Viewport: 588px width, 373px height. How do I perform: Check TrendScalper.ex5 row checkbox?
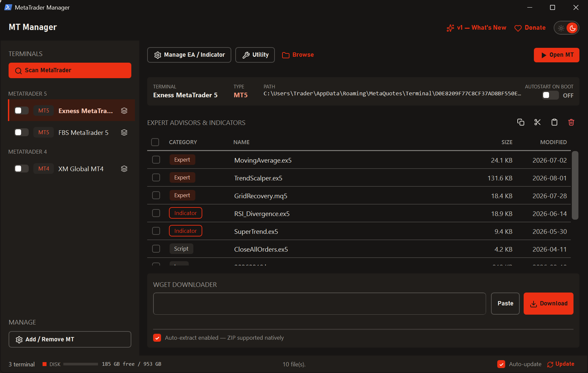pyautogui.click(x=156, y=178)
